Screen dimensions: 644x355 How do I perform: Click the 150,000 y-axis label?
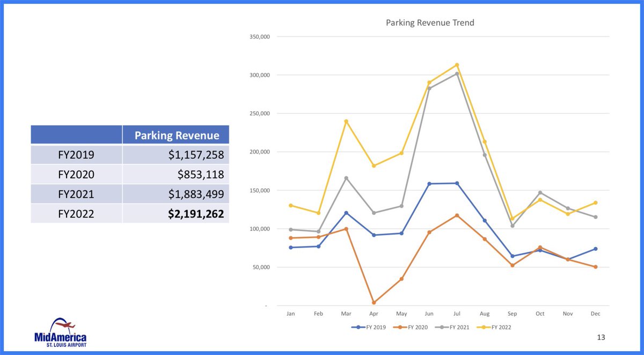click(259, 190)
